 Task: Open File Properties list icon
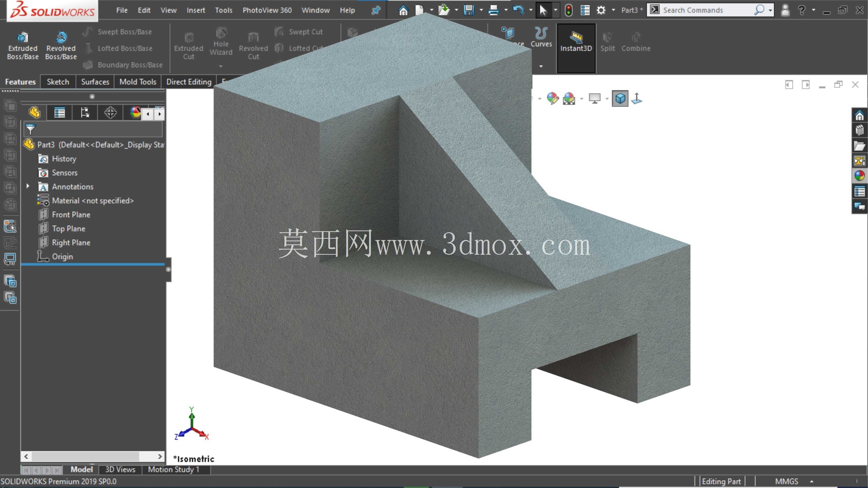585,10
